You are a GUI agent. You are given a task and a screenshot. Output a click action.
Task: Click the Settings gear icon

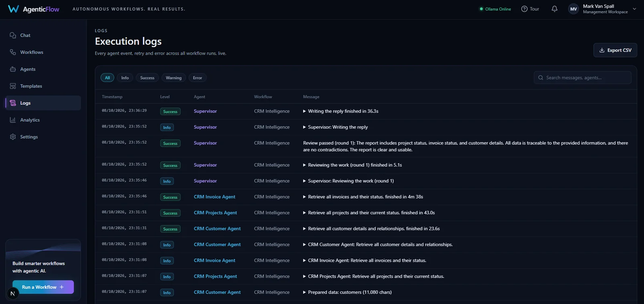click(x=13, y=137)
